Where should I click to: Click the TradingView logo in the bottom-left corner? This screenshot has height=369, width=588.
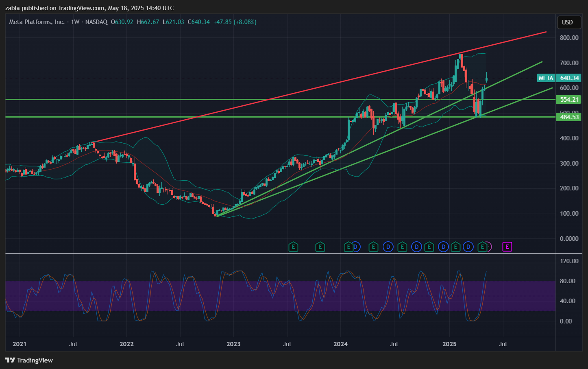click(x=29, y=360)
